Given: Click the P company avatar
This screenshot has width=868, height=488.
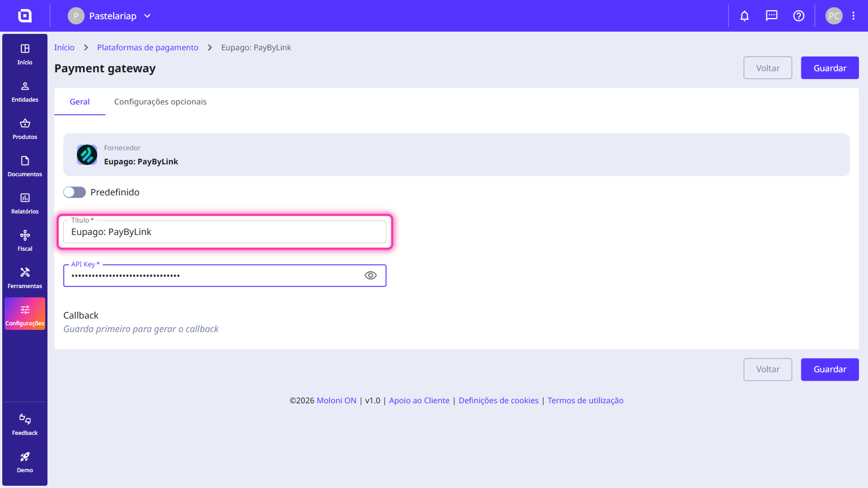Looking at the screenshot, I should tap(76, 16).
